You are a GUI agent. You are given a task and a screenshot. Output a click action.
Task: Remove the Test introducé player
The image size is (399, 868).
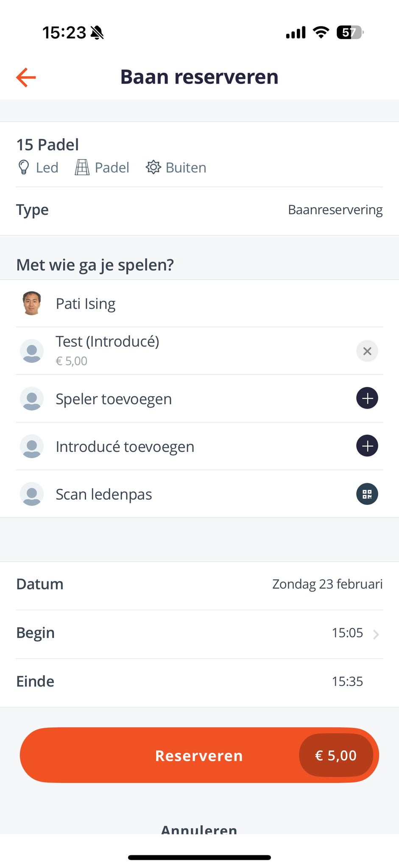click(x=367, y=351)
